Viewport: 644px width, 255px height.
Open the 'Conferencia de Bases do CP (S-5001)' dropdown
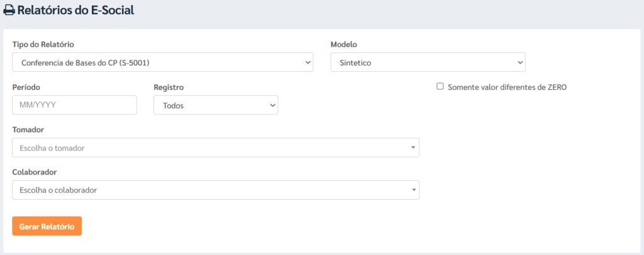pyautogui.click(x=163, y=62)
